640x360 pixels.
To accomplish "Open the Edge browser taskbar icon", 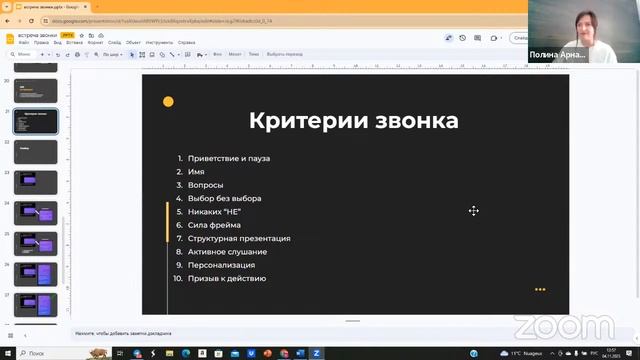I will pyautogui.click(x=186, y=353).
